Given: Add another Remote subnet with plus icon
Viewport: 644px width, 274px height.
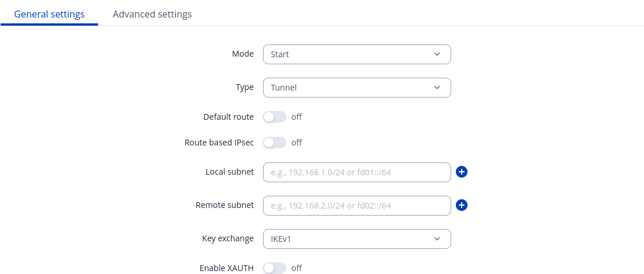Looking at the screenshot, I should click(462, 205).
